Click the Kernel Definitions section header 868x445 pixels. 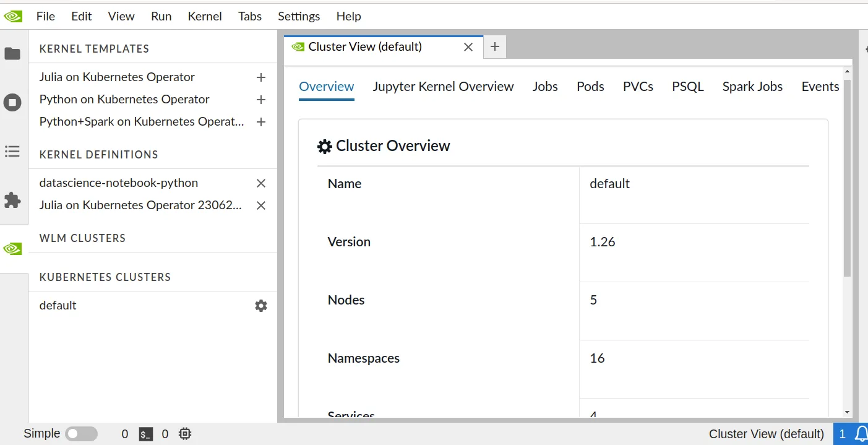(x=98, y=155)
